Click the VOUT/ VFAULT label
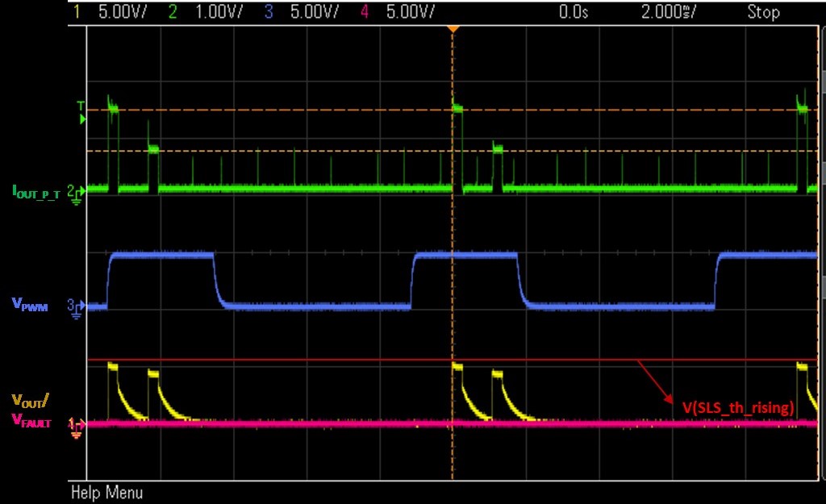826x504 pixels. click(x=31, y=409)
